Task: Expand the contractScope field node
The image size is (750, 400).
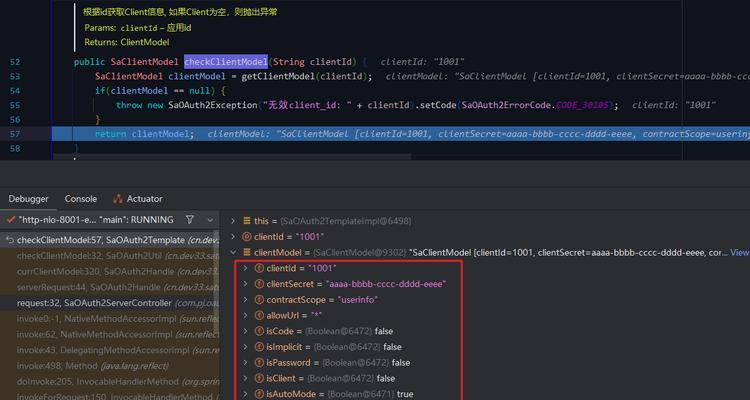Action: pyautogui.click(x=245, y=300)
